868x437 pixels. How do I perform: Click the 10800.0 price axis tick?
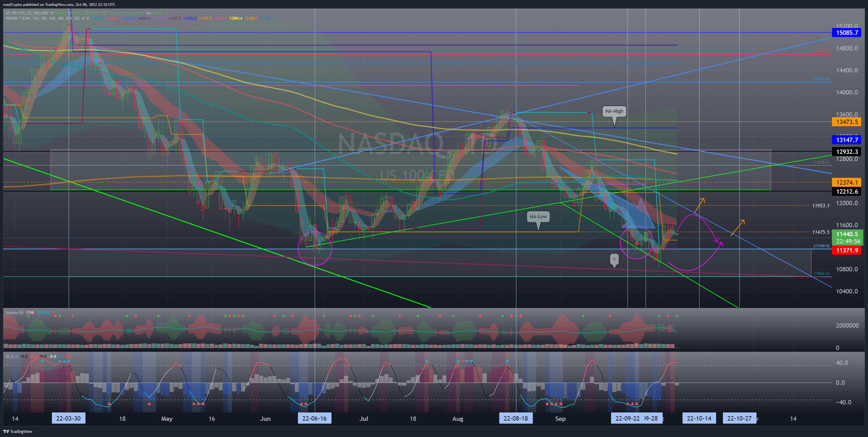coord(847,269)
